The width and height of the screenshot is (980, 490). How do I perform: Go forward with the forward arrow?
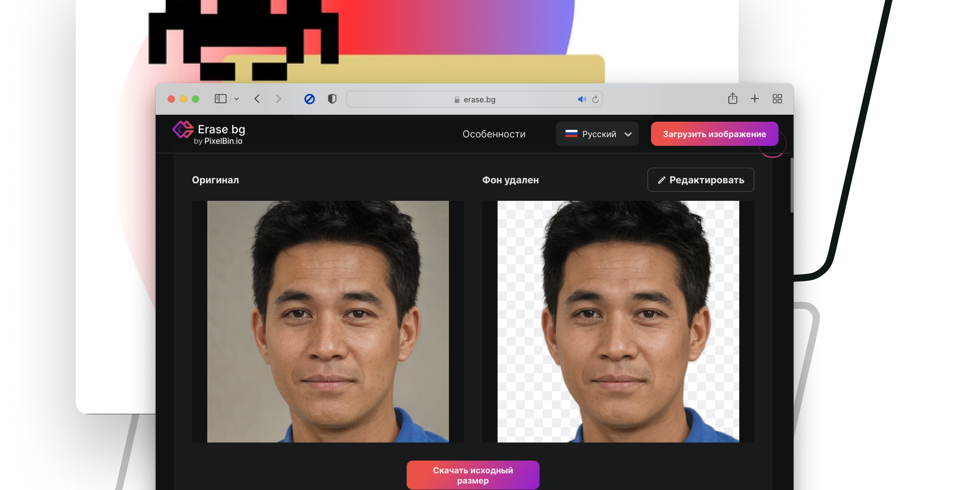pos(279,99)
